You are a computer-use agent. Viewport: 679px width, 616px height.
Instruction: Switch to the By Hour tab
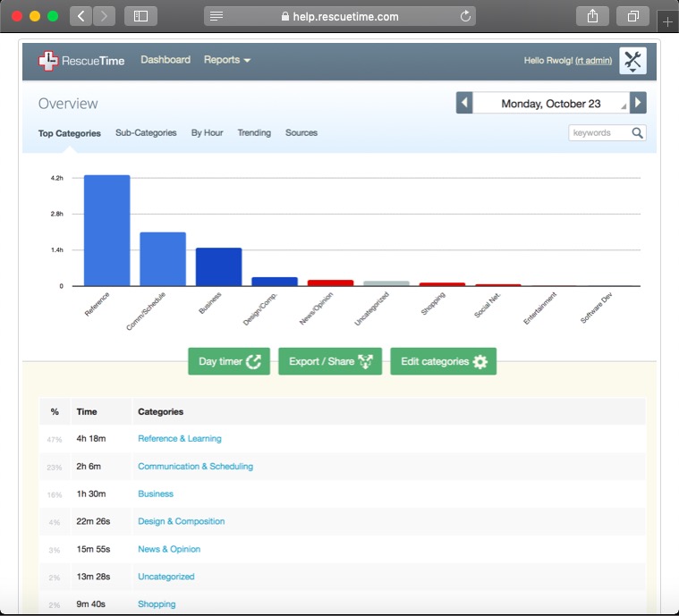(x=207, y=133)
